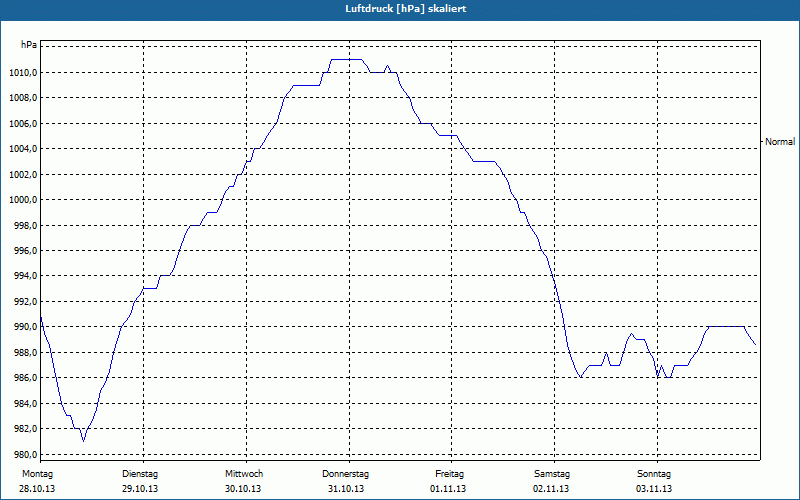Click the '29.10.13' date label
This screenshot has height=500, width=800.
tap(140, 489)
